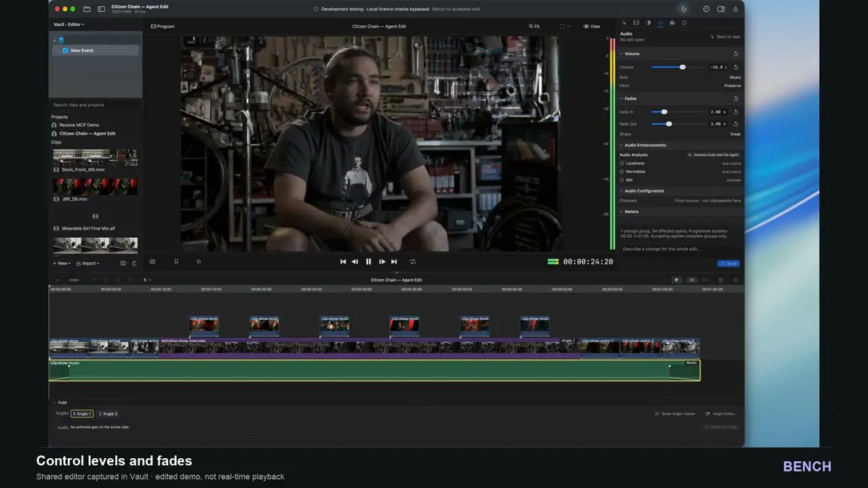The width and height of the screenshot is (868, 488).
Task: Click the Volume value field showing -18.0
Action: point(718,67)
